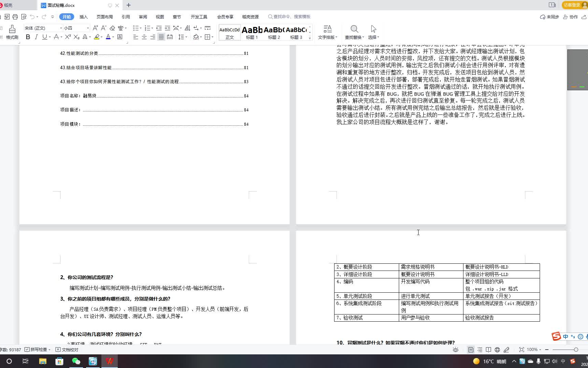Click the command search field 查找命令
The image size is (588, 368).
(289, 16)
